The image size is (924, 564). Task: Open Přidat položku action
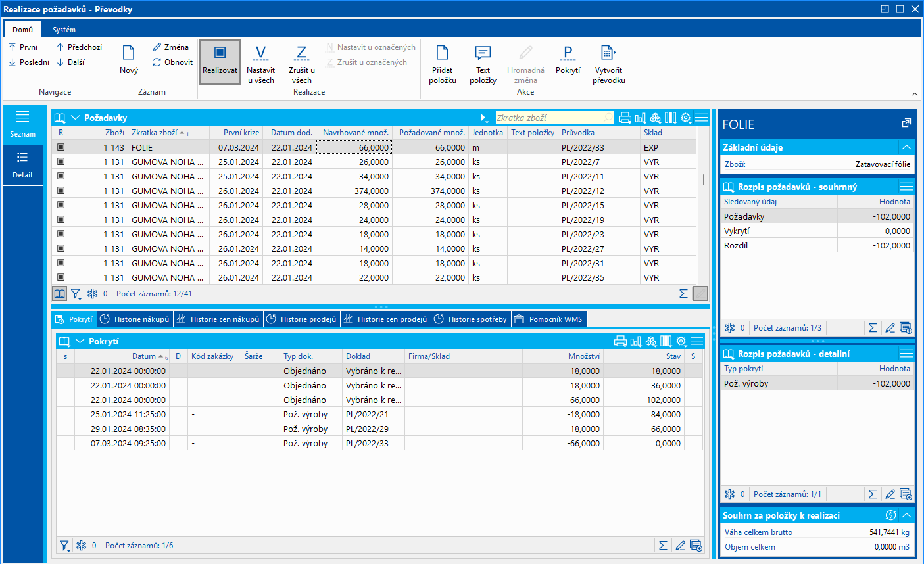[442, 54]
